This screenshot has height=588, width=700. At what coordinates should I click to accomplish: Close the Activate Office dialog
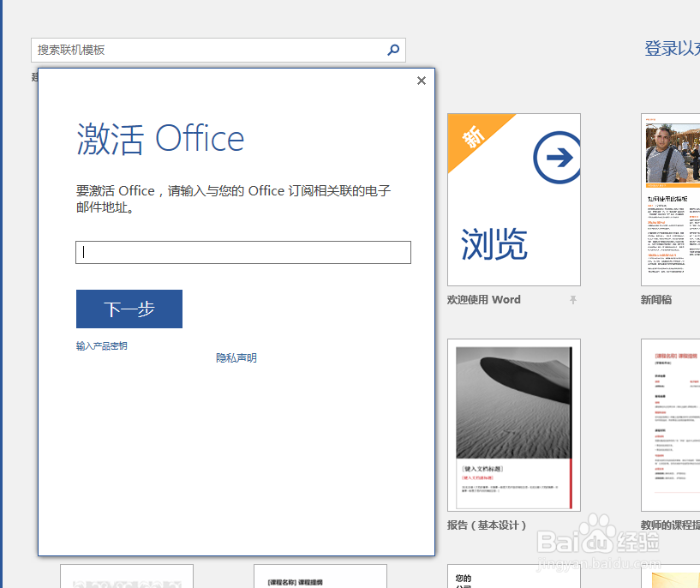[x=422, y=81]
